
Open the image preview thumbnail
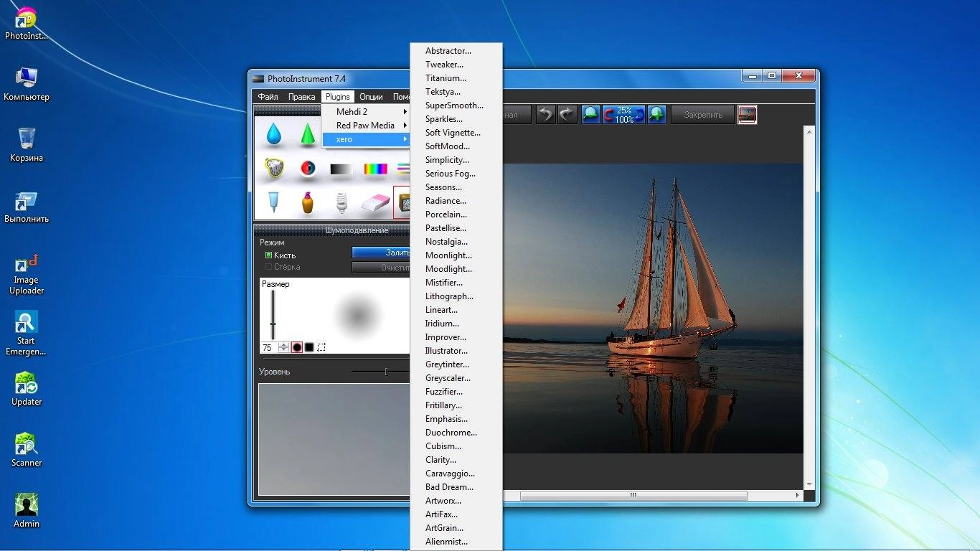coord(748,114)
